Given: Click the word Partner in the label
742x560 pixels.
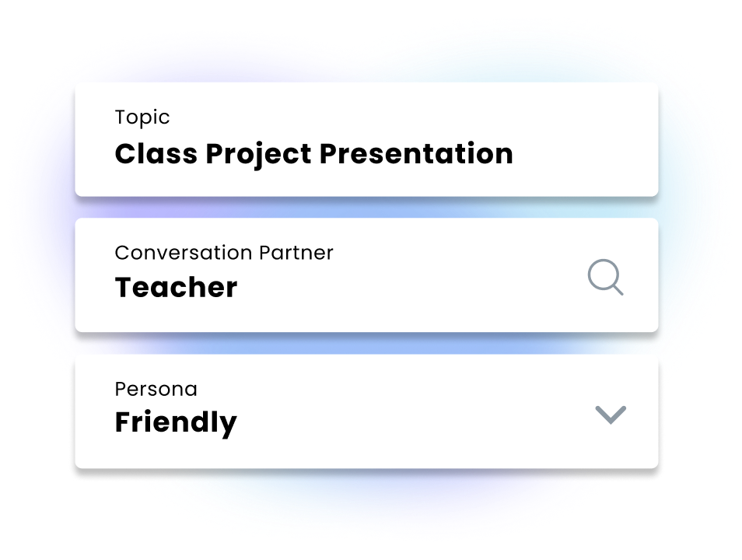Looking at the screenshot, I should tap(296, 253).
